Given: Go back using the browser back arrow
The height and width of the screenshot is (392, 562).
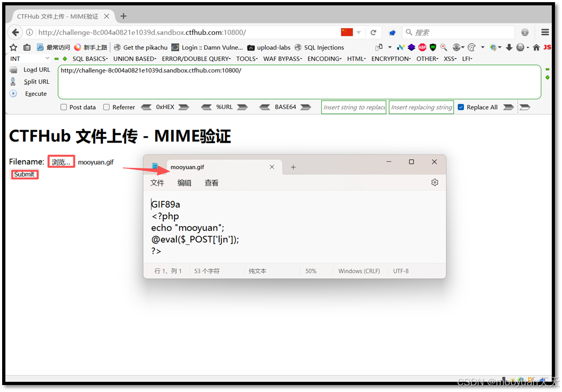Looking at the screenshot, I should [15, 32].
